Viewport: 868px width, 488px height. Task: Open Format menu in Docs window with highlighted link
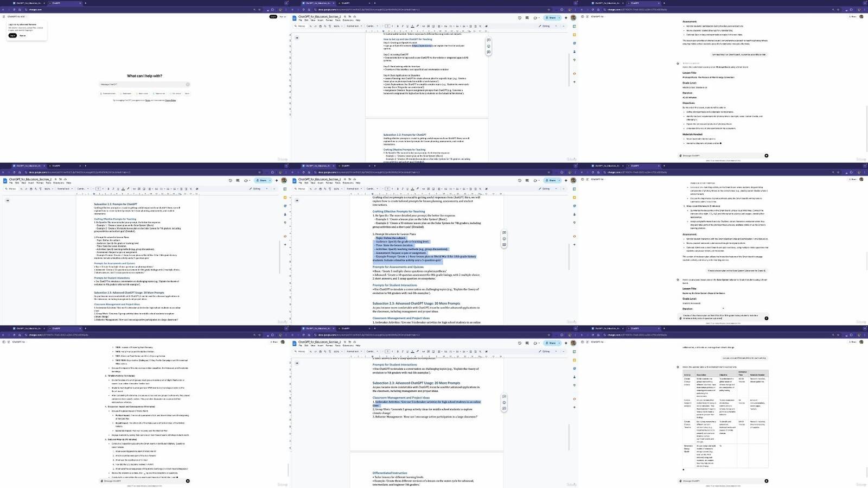(329, 20)
